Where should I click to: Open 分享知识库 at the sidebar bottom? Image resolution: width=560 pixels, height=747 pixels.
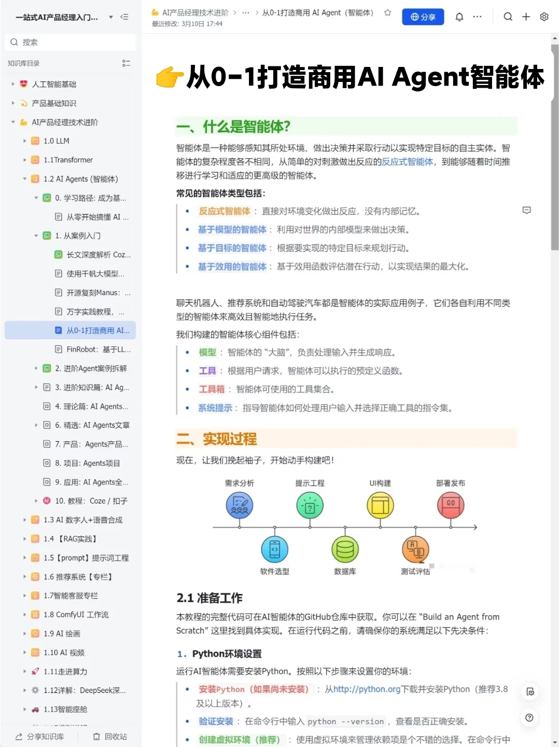39,737
